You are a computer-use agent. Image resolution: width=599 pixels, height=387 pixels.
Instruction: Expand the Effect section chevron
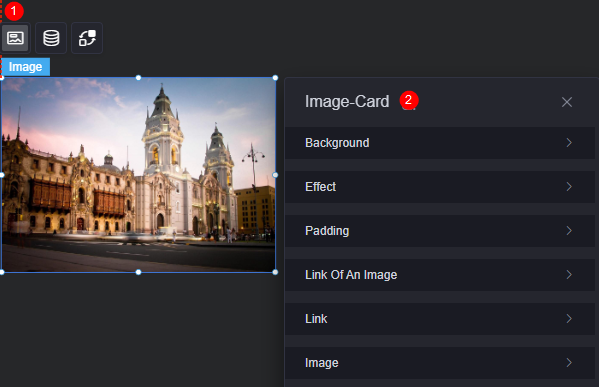(569, 187)
